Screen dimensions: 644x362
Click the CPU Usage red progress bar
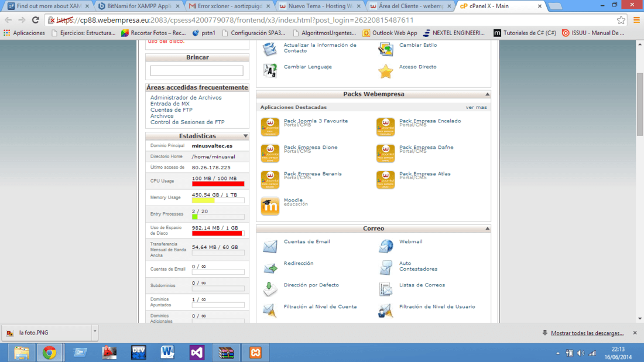tap(218, 184)
